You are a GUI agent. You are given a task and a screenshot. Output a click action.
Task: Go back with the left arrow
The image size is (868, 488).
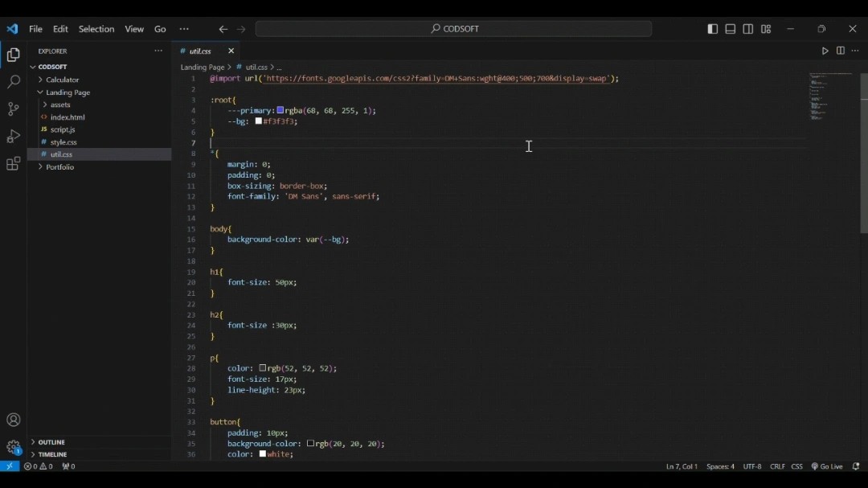coord(223,30)
